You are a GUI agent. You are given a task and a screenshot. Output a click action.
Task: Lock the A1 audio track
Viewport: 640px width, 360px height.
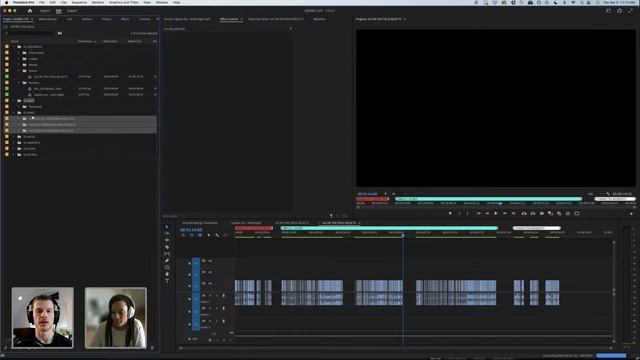pos(189,299)
